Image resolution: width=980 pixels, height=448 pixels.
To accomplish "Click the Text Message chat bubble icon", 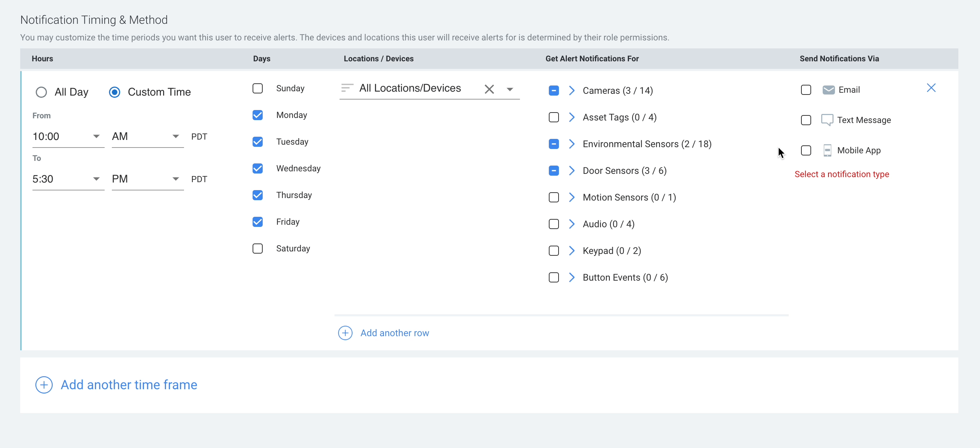I will point(828,120).
